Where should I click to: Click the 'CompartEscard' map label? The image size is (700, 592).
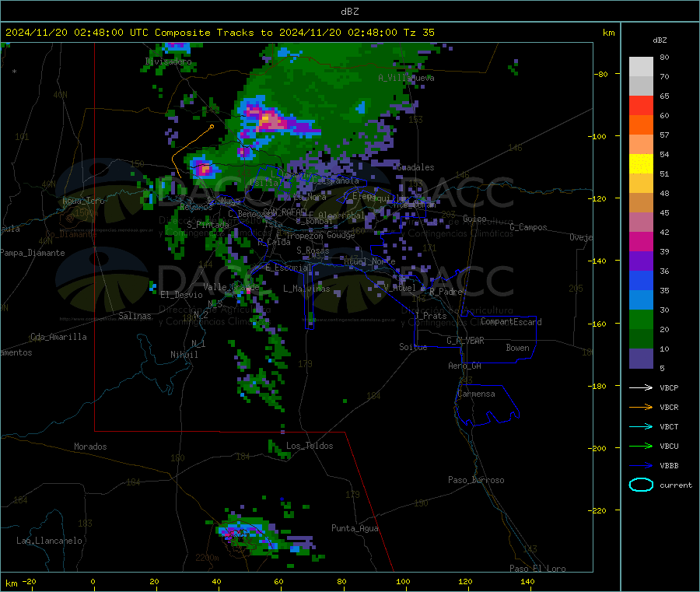tap(511, 321)
